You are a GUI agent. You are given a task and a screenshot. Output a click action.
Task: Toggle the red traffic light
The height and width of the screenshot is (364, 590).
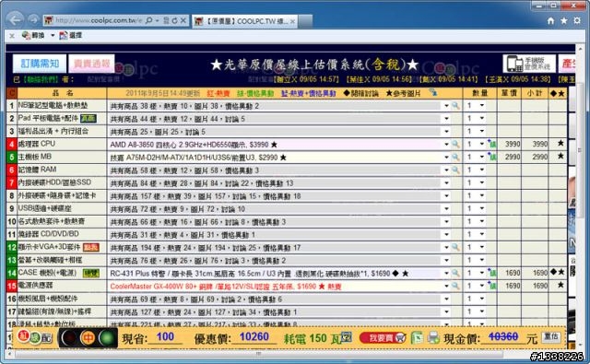click(70, 338)
